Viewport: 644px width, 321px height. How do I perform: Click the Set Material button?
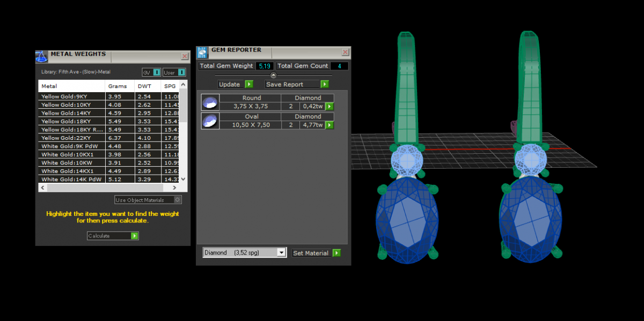point(316,253)
